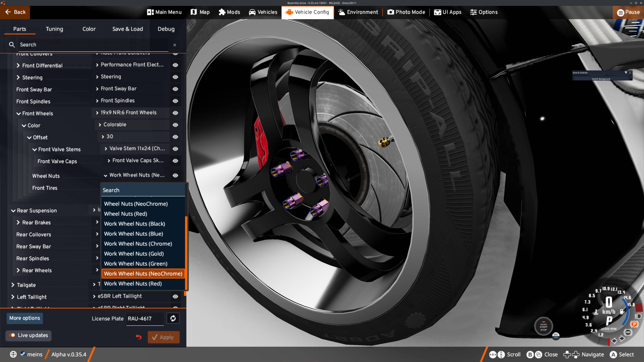Open the Environment menu

(x=358, y=12)
